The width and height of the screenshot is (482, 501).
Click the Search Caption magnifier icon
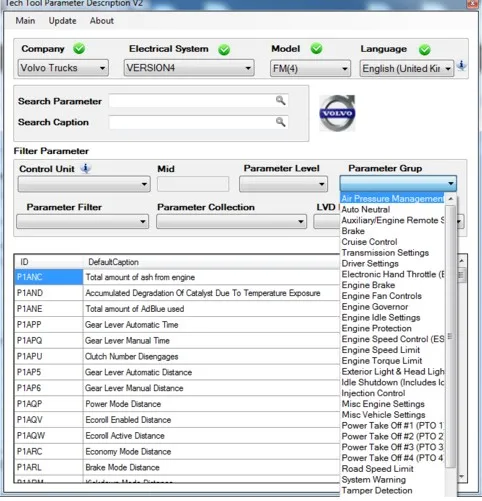coord(281,122)
